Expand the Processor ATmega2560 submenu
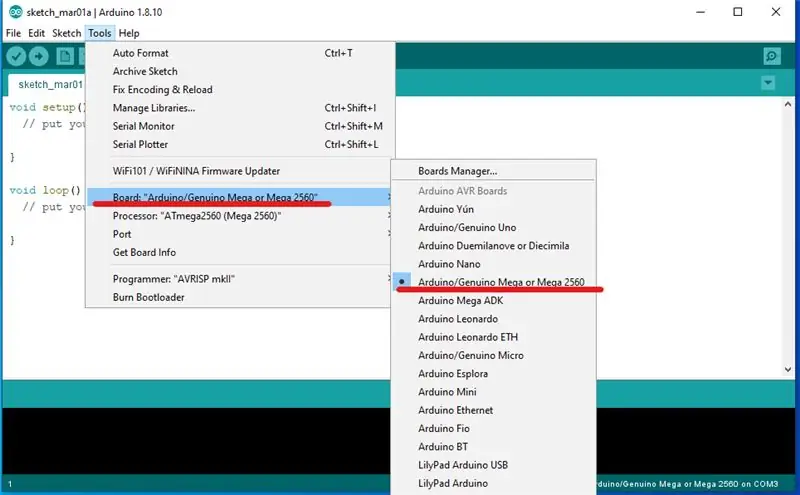The width and height of the screenshot is (800, 495). click(x=240, y=216)
